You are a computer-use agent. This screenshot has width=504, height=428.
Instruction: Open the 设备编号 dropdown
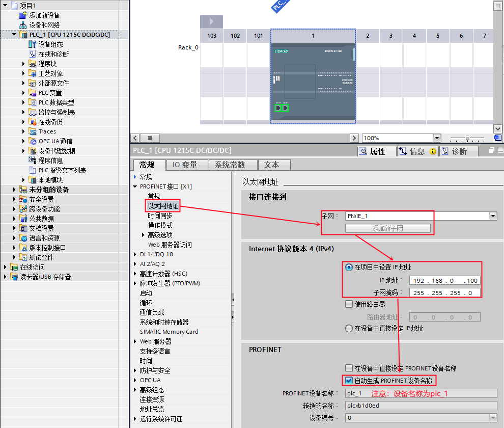(493, 418)
